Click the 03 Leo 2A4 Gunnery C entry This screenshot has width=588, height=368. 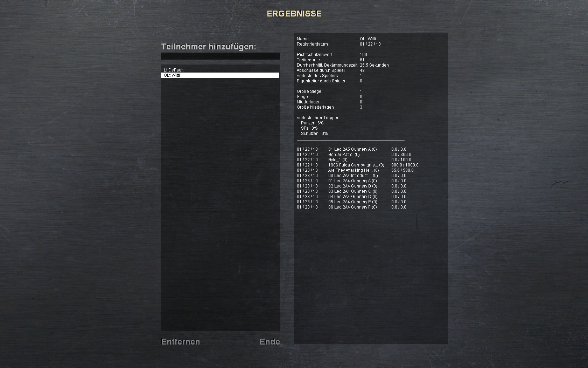pos(352,191)
